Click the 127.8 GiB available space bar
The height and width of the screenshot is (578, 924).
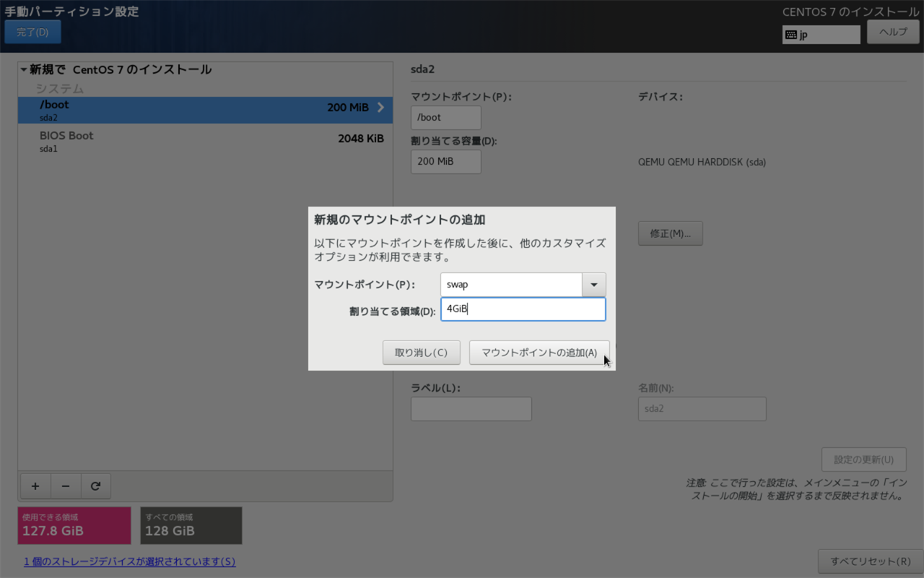[x=74, y=525]
